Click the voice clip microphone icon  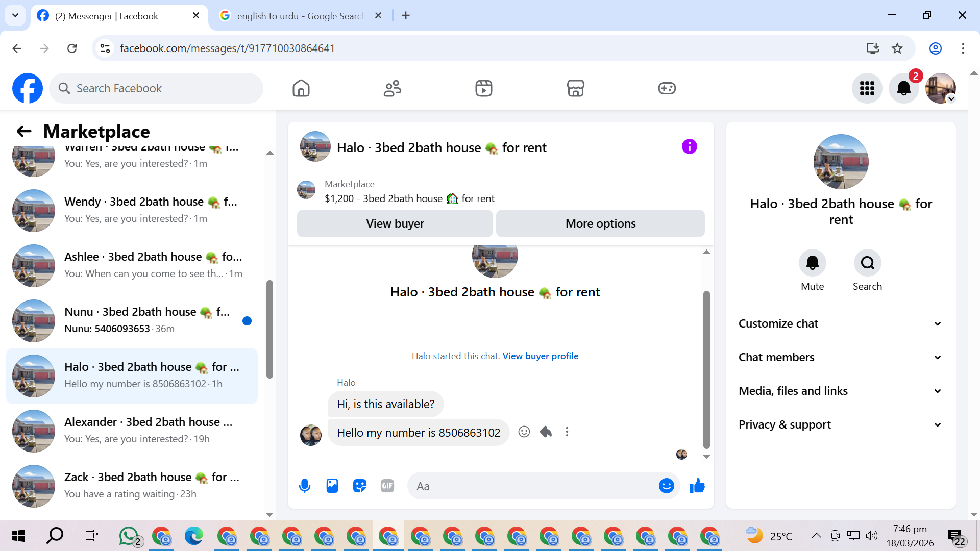[x=305, y=486]
